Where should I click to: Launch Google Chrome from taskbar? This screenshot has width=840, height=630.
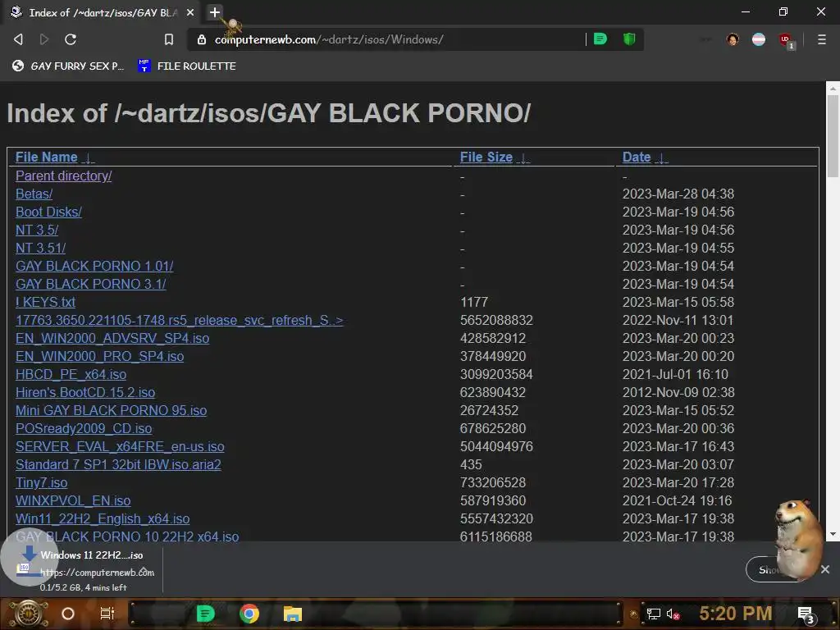(249, 614)
